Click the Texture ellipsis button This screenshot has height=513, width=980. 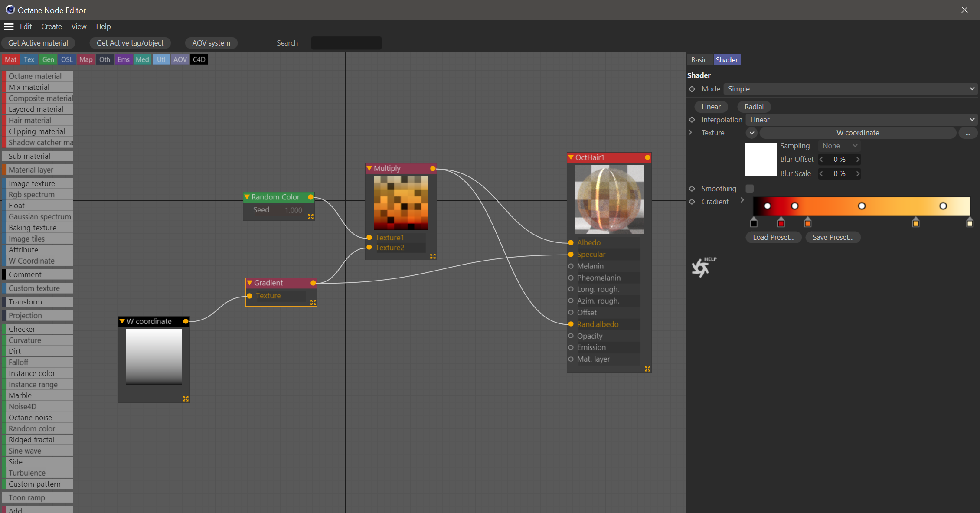point(967,133)
